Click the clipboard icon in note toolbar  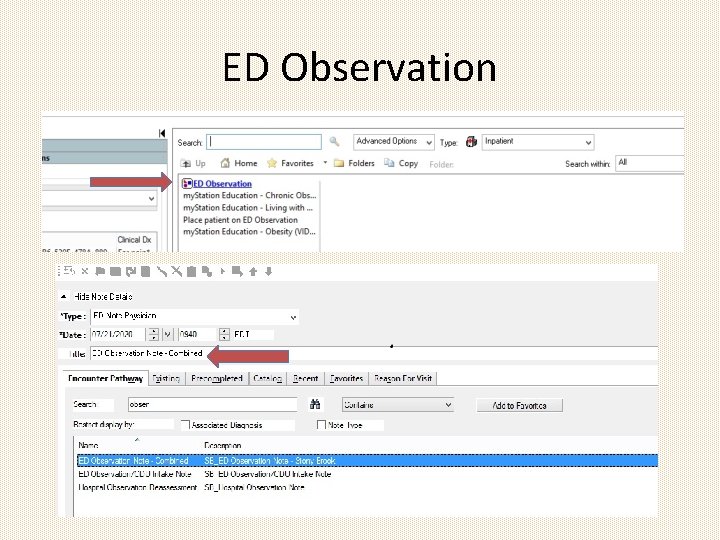tap(191, 272)
